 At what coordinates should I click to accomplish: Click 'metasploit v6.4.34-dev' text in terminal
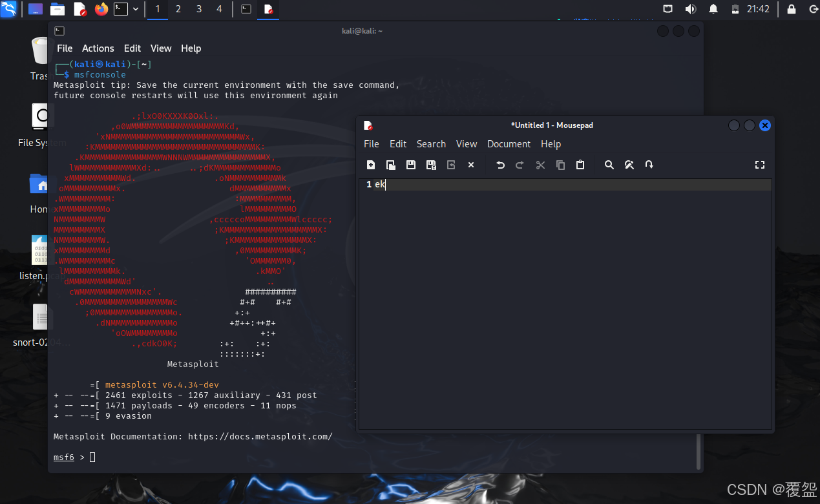click(162, 385)
